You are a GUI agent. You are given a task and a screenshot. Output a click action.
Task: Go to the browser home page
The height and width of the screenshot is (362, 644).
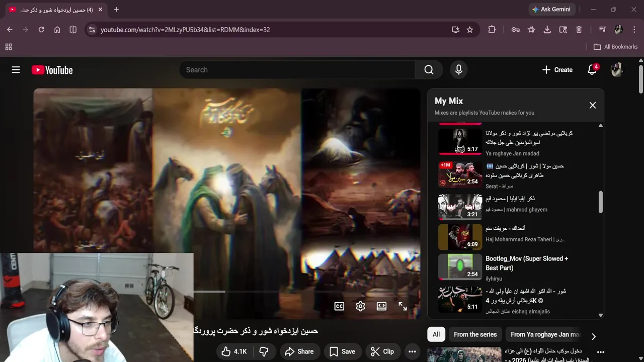coord(57,30)
